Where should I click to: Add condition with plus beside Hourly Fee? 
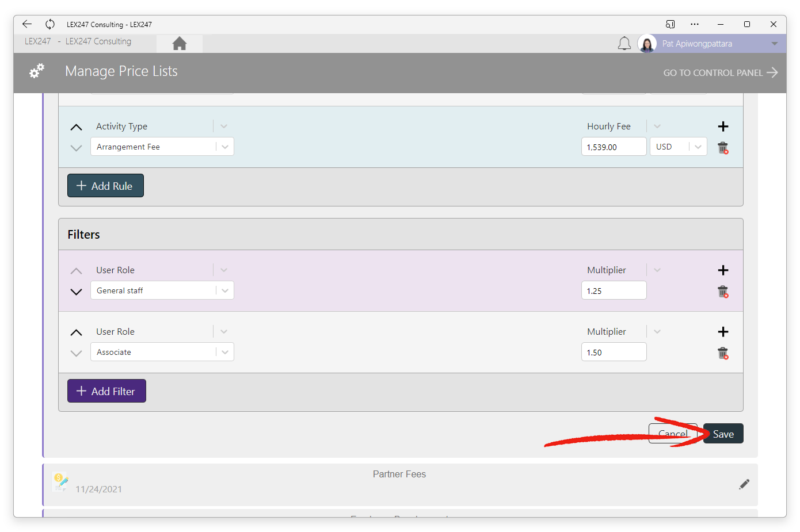723,127
